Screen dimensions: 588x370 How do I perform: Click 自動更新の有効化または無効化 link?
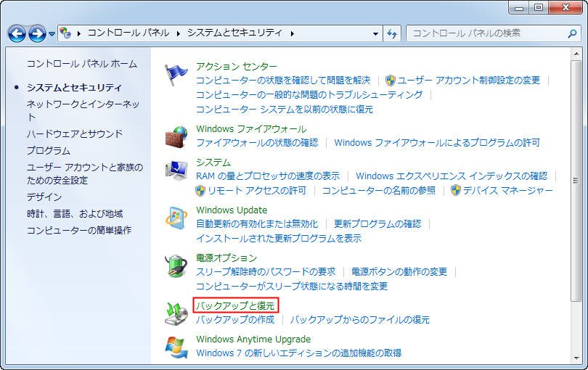(x=257, y=223)
